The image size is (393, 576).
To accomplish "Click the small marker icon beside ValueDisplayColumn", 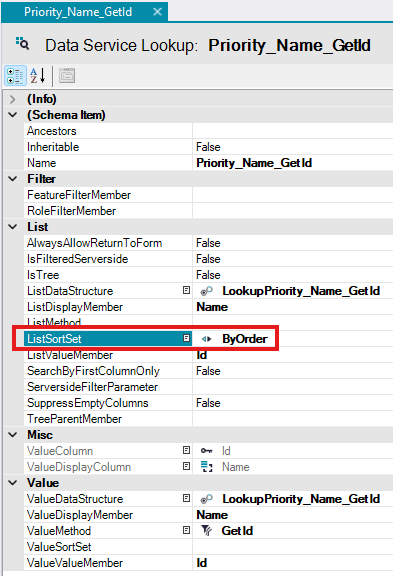I will point(187,467).
